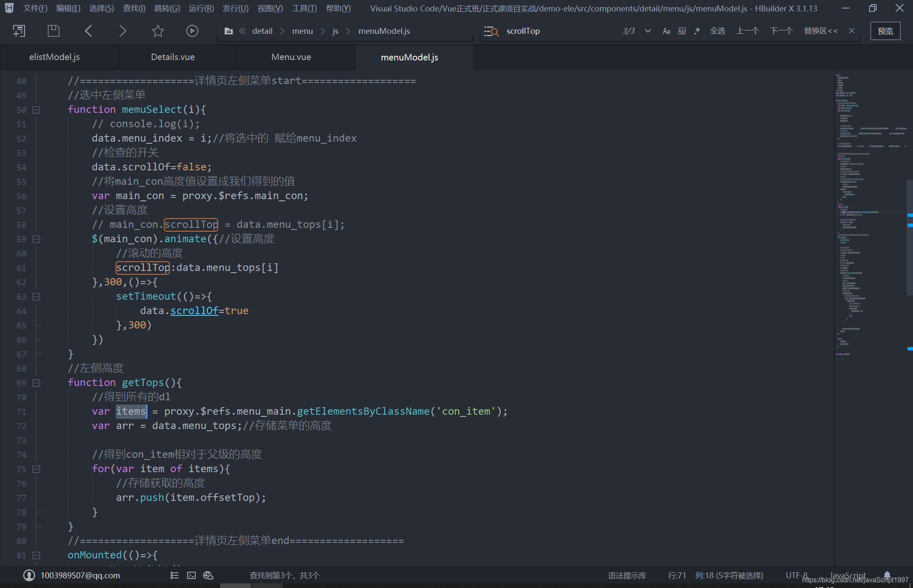Open the 选择(S) menu
The width and height of the screenshot is (913, 588).
[x=101, y=8]
